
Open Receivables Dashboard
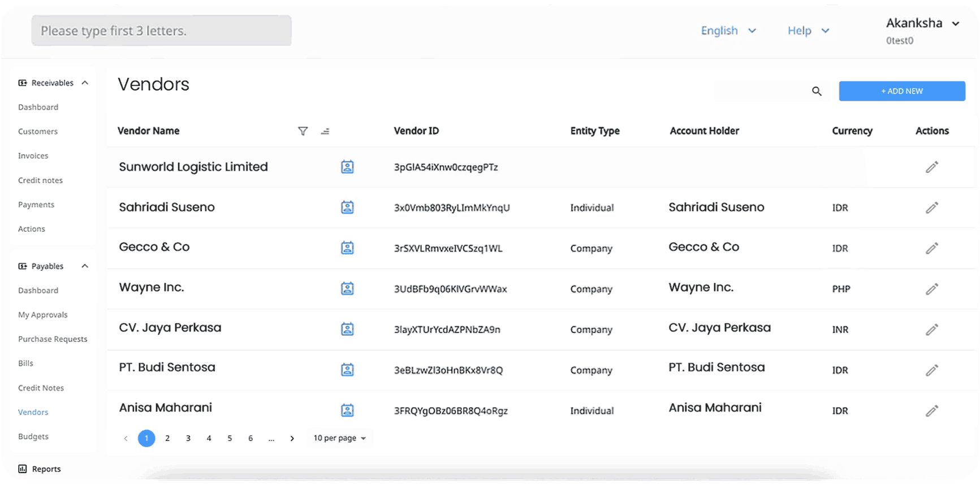coord(38,107)
